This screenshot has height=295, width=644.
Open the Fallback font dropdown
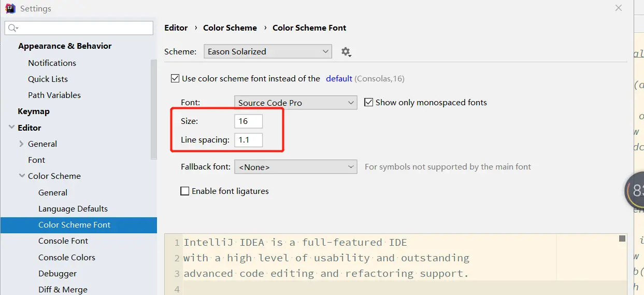pos(295,167)
